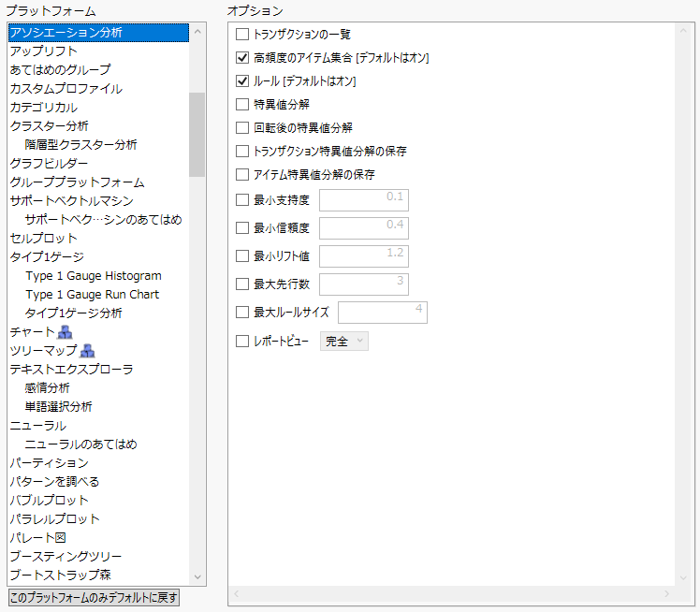The width and height of the screenshot is (700, 612).
Task: Enable the 最小信頼度 checkbox
Action: (242, 228)
